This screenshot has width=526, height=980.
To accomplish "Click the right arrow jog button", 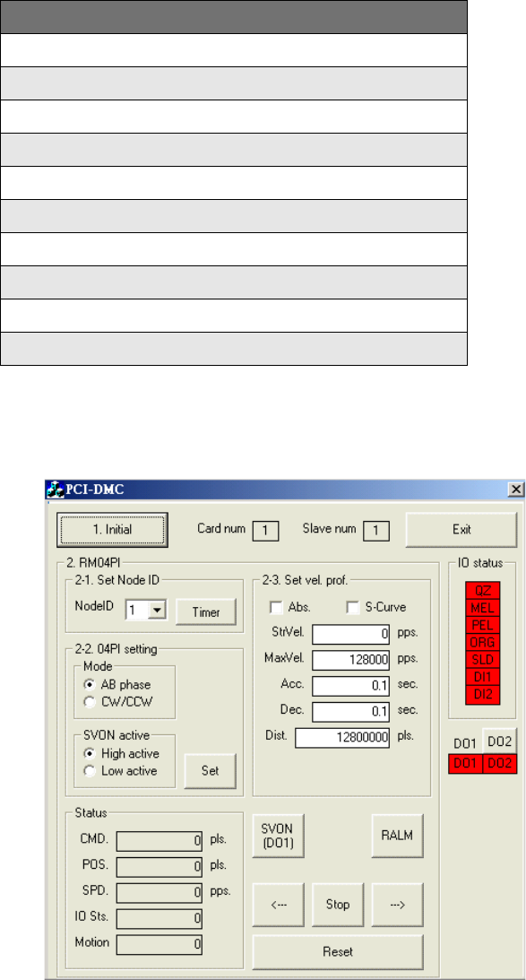I will (x=398, y=905).
